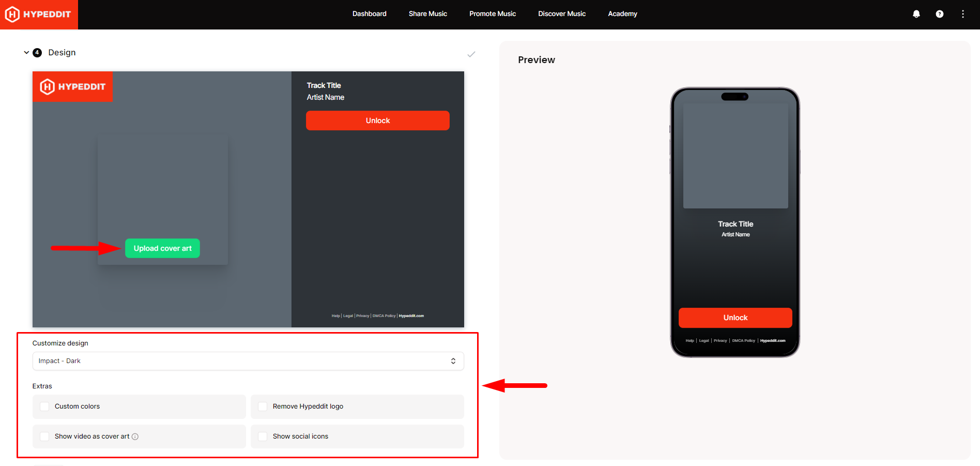Click the cover art placeholder in phone preview
The width and height of the screenshot is (980, 466).
point(735,156)
